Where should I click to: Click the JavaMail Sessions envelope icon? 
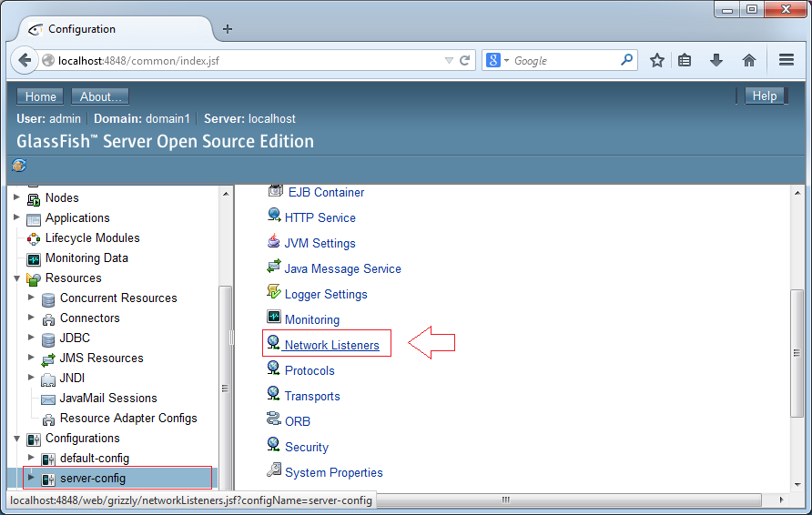[x=48, y=399]
